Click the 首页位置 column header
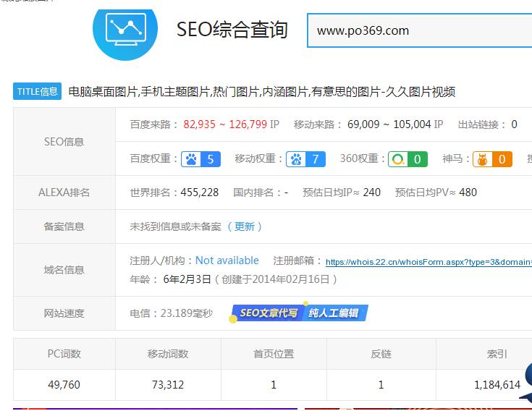 (274, 354)
